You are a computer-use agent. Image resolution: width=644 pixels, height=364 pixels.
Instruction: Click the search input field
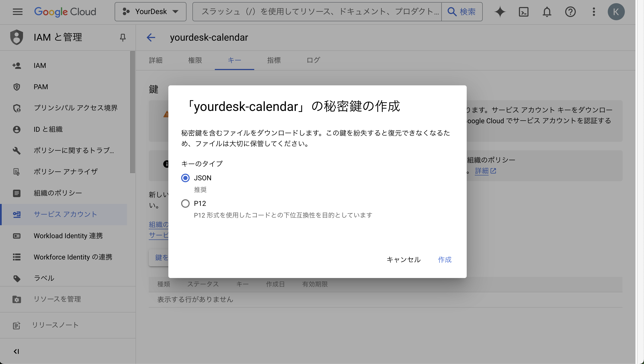[x=317, y=12]
